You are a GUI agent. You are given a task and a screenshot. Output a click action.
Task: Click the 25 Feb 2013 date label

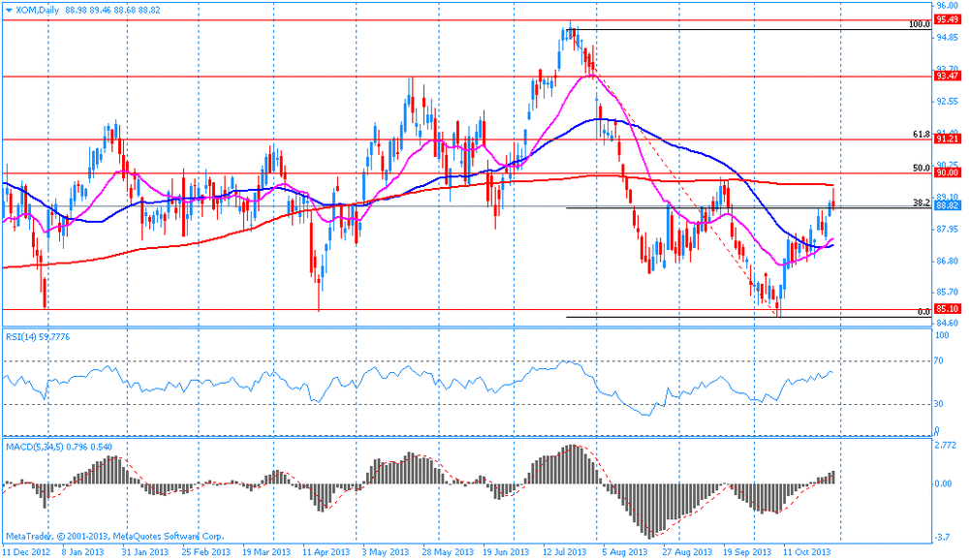point(206,552)
